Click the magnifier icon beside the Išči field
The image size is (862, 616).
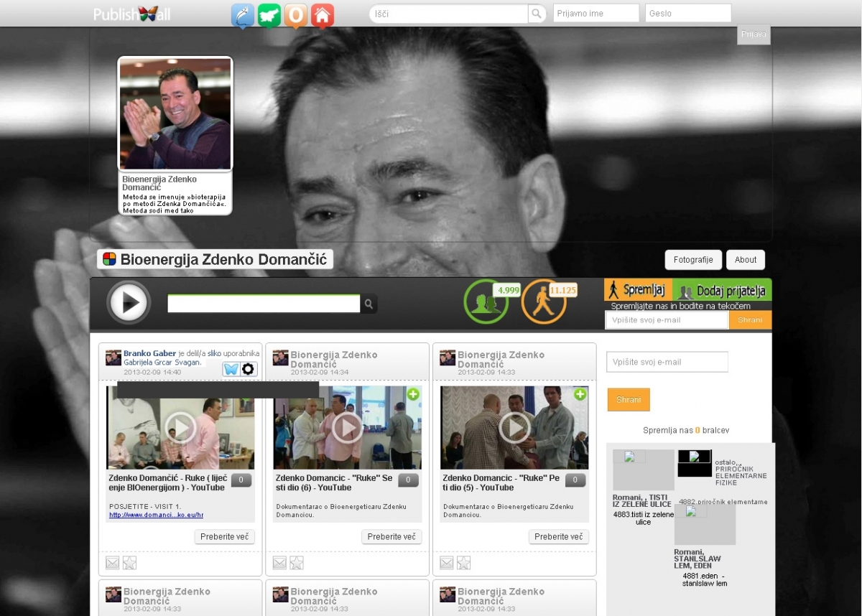click(x=537, y=14)
